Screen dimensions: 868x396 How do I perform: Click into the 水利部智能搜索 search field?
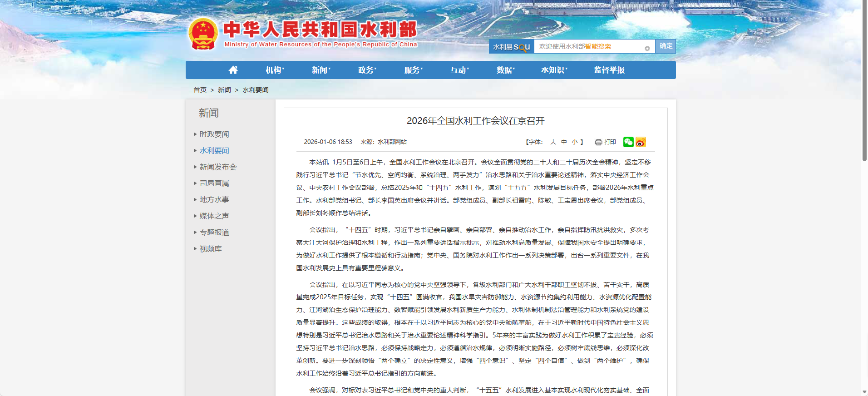click(588, 46)
